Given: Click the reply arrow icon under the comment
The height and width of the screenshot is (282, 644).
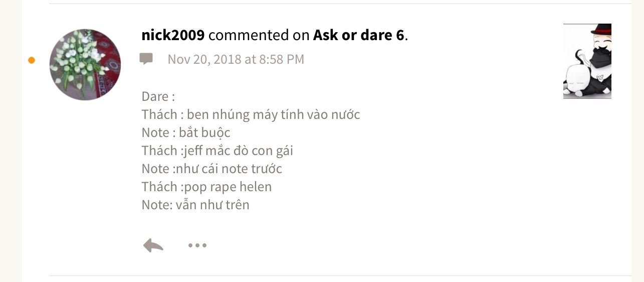Looking at the screenshot, I should (x=153, y=245).
